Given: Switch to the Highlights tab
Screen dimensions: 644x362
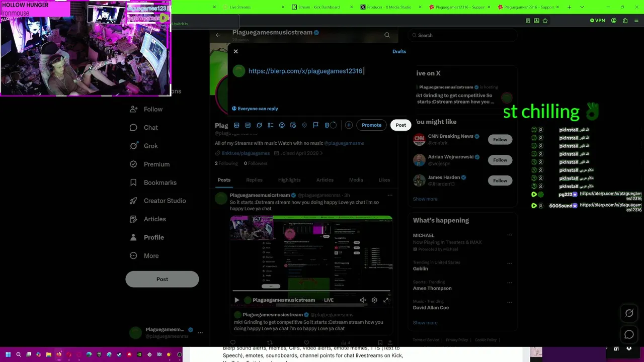Looking at the screenshot, I should 289,180.
